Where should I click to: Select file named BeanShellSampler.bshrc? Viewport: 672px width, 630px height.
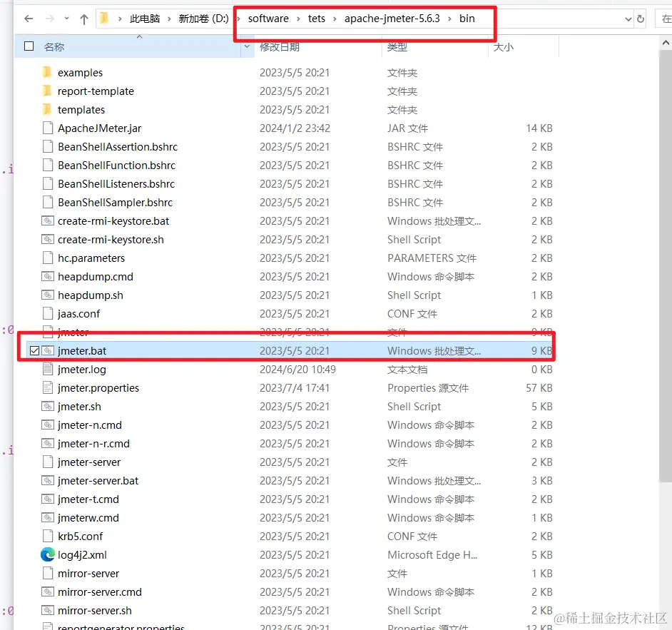click(116, 203)
